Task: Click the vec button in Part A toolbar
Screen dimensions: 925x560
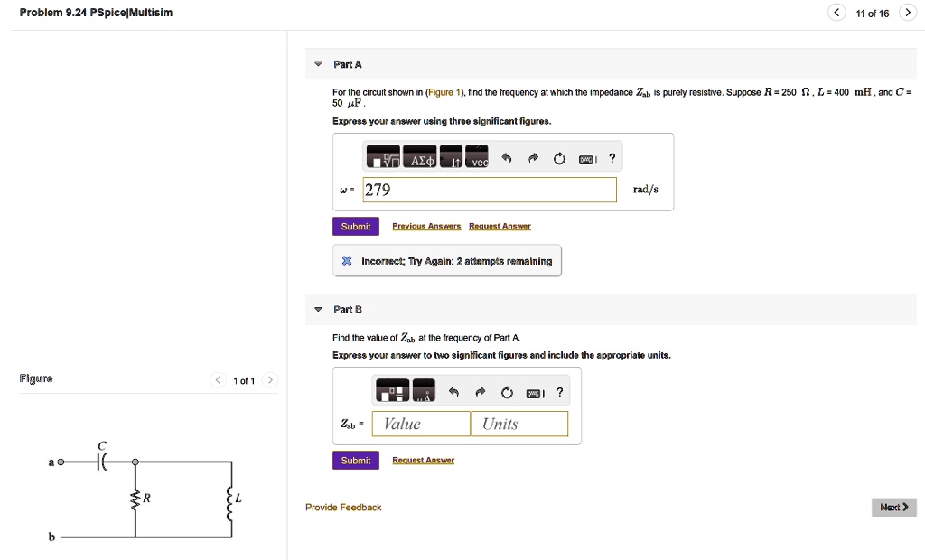Action: point(476,159)
